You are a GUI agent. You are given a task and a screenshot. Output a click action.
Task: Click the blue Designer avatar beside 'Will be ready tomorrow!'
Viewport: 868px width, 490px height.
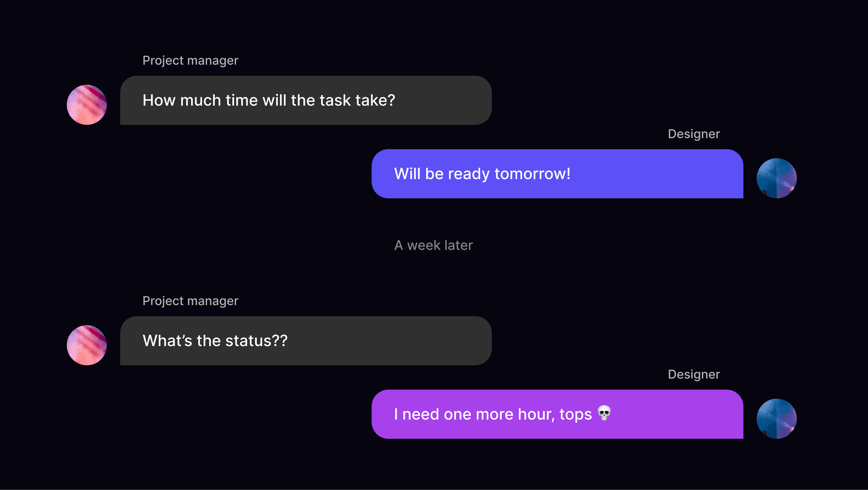click(x=776, y=178)
